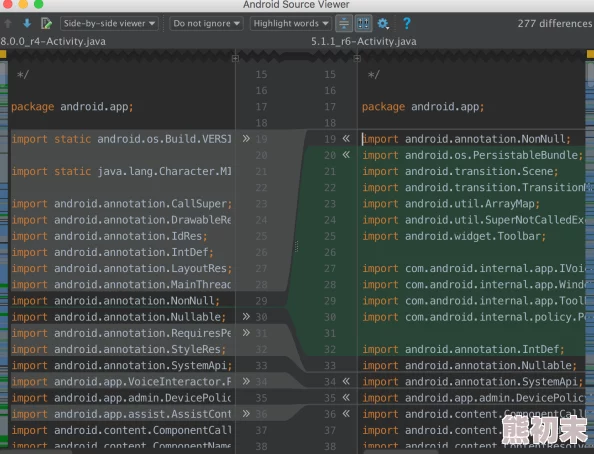Toggle collapse unchanged fragments
Image resolution: width=594 pixels, height=454 pixels.
(x=344, y=23)
